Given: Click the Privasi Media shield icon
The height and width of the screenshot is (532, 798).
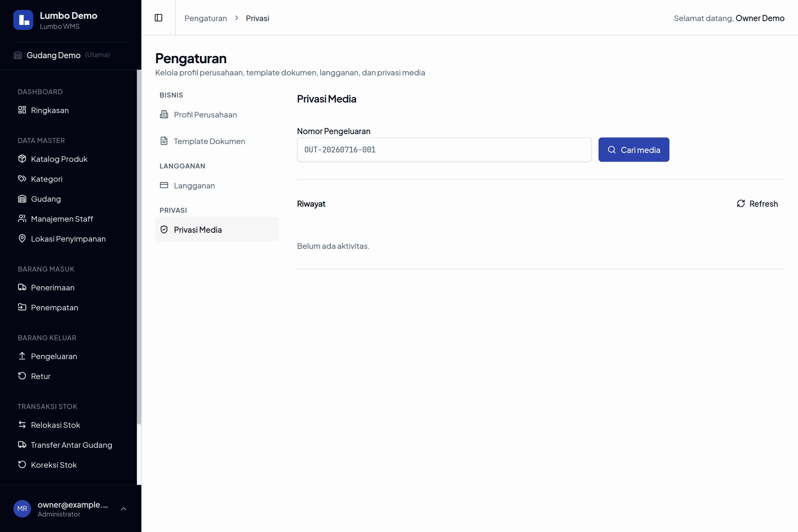Looking at the screenshot, I should coord(164,230).
